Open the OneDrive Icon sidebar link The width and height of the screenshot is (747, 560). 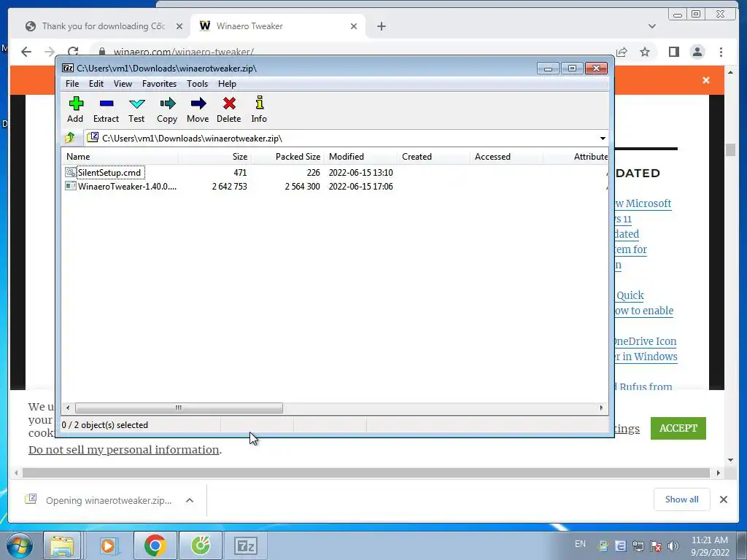tap(645, 341)
